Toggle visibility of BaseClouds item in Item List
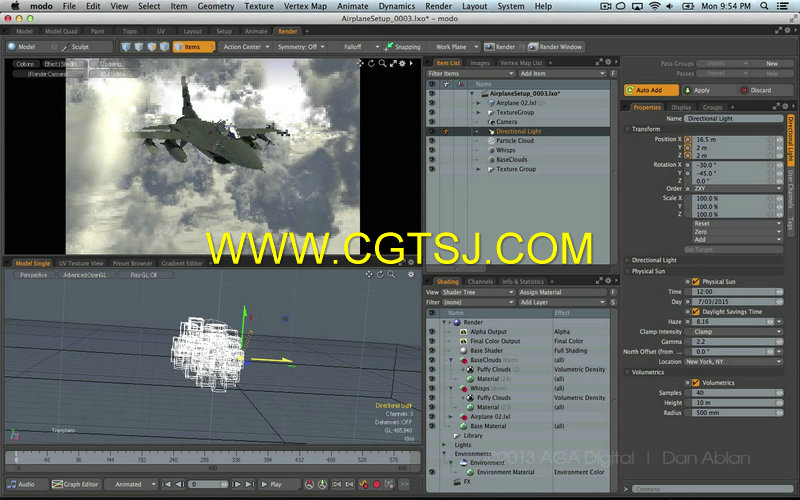800x500 pixels. (x=432, y=160)
